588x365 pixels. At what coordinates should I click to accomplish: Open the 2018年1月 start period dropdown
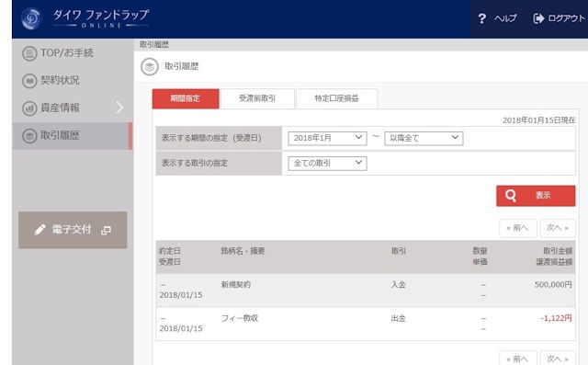327,138
